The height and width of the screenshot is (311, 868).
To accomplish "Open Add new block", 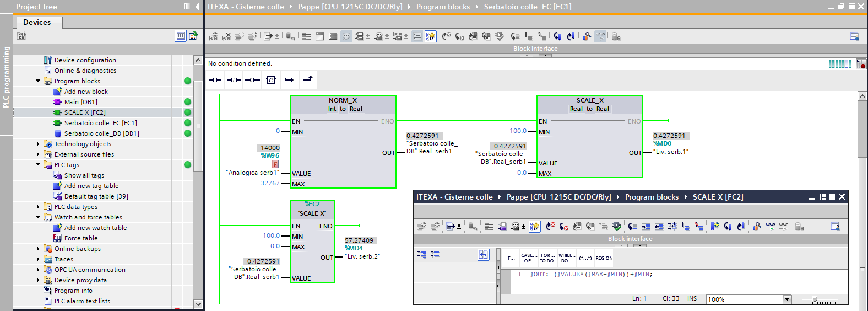I will coord(85,92).
